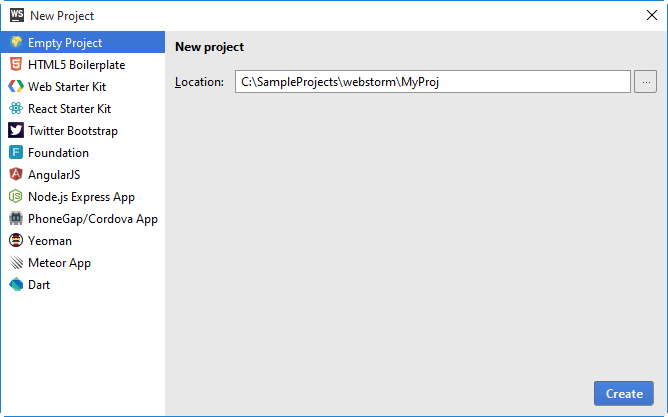This screenshot has width=668, height=417.
Task: Close the New Project dialog
Action: pyautogui.click(x=651, y=15)
